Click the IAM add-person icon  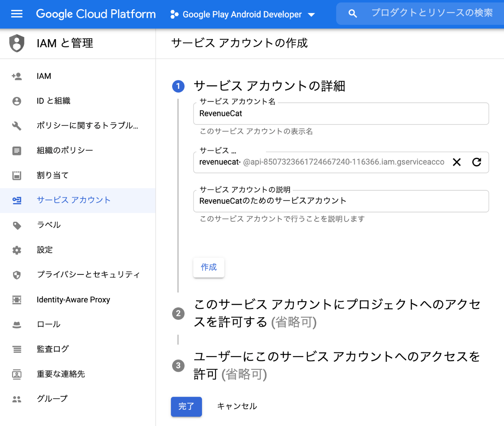17,76
